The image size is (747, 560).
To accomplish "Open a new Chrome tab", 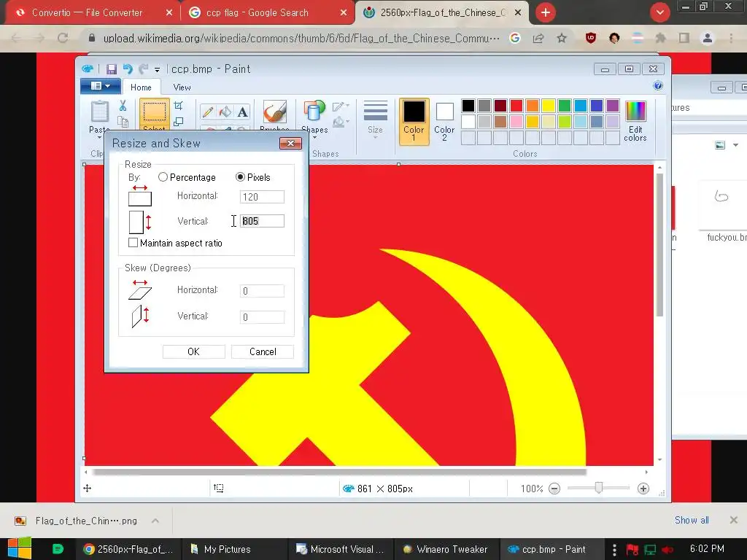I will pos(546,13).
